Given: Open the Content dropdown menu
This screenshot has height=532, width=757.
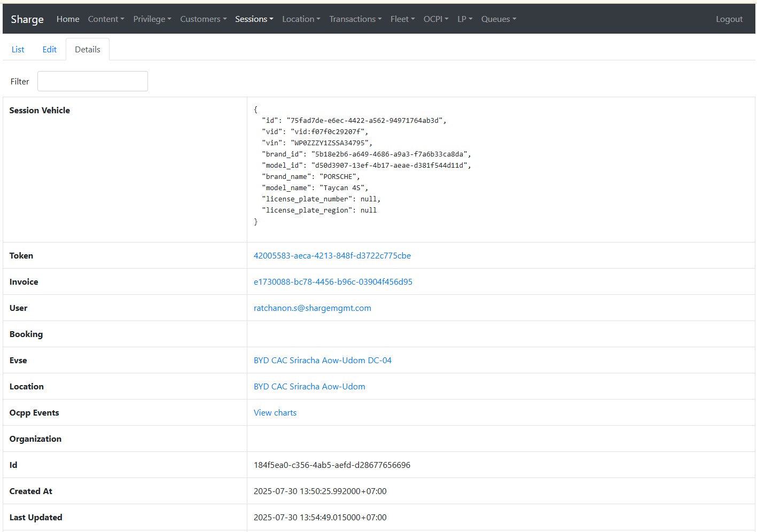Looking at the screenshot, I should coord(106,19).
